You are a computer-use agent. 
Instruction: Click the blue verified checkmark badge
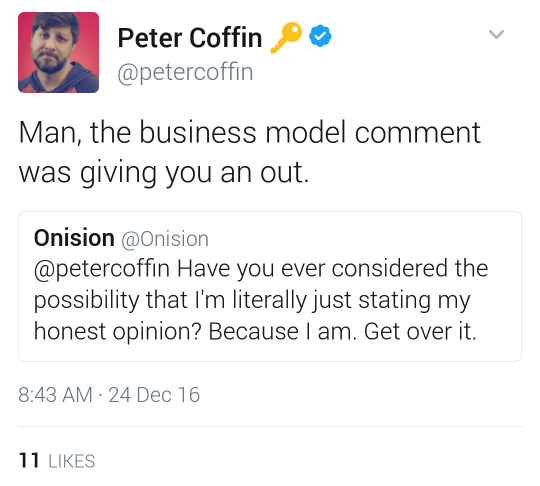point(320,35)
